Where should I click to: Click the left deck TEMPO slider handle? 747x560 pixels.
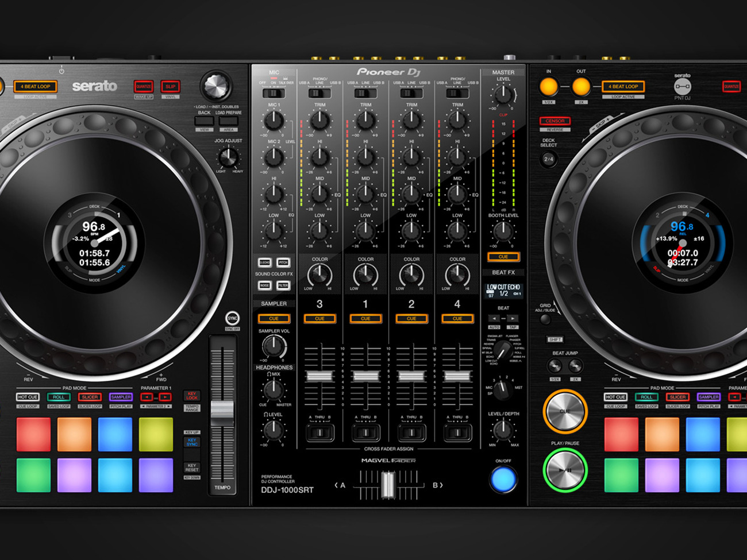(x=222, y=414)
